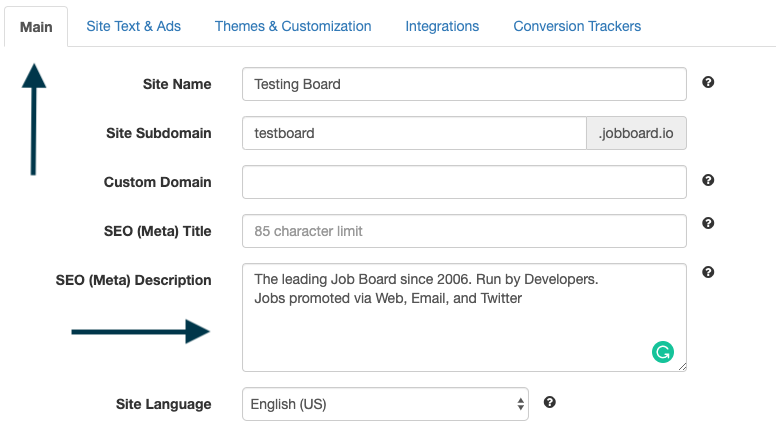This screenshot has width=776, height=429.
Task: Open the Conversion Trackers tab
Action: click(577, 26)
